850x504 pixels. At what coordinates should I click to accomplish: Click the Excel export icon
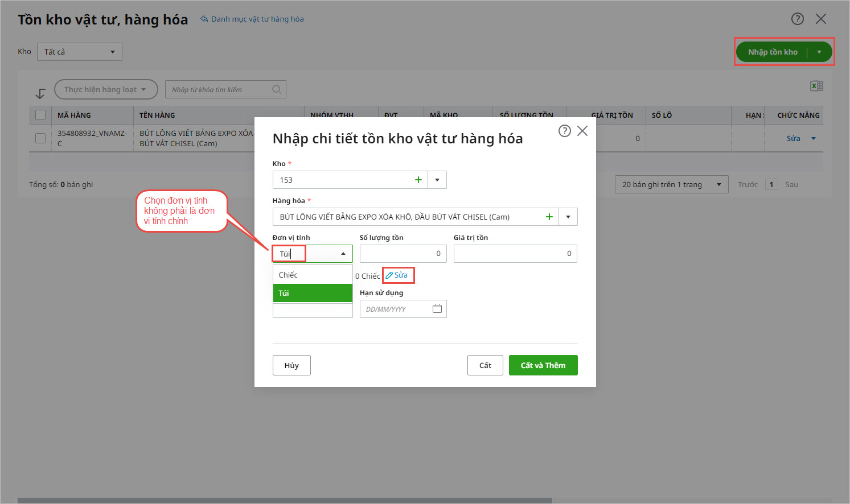tap(816, 86)
